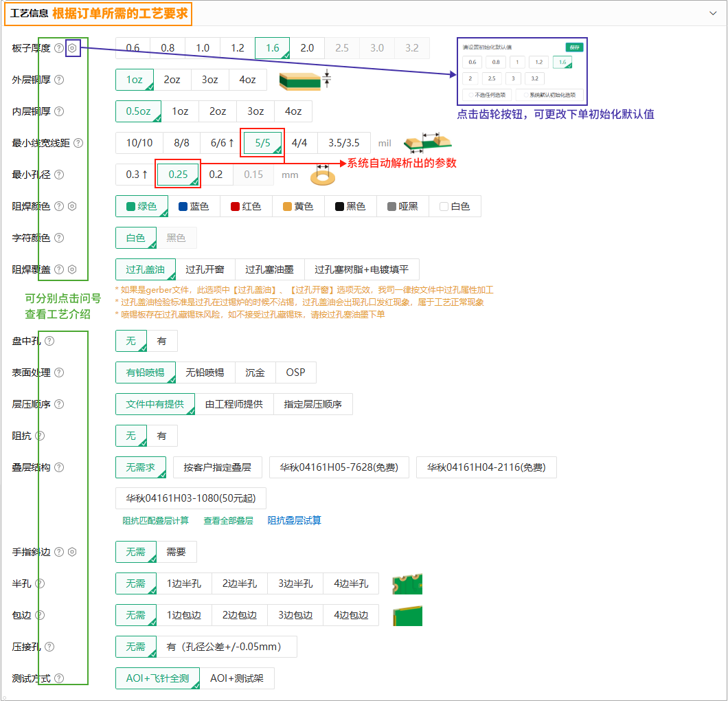Choose 2oz for outer copper thickness

[172, 80]
